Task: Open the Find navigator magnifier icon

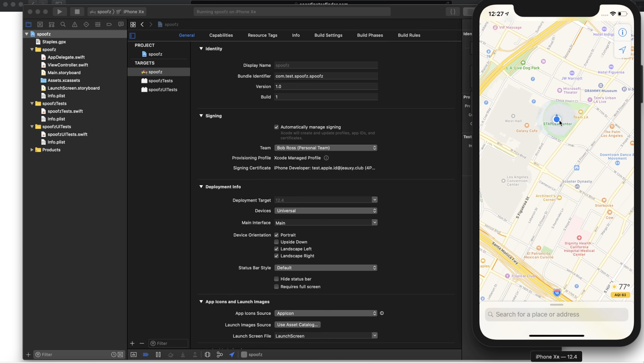Action: [x=63, y=24]
